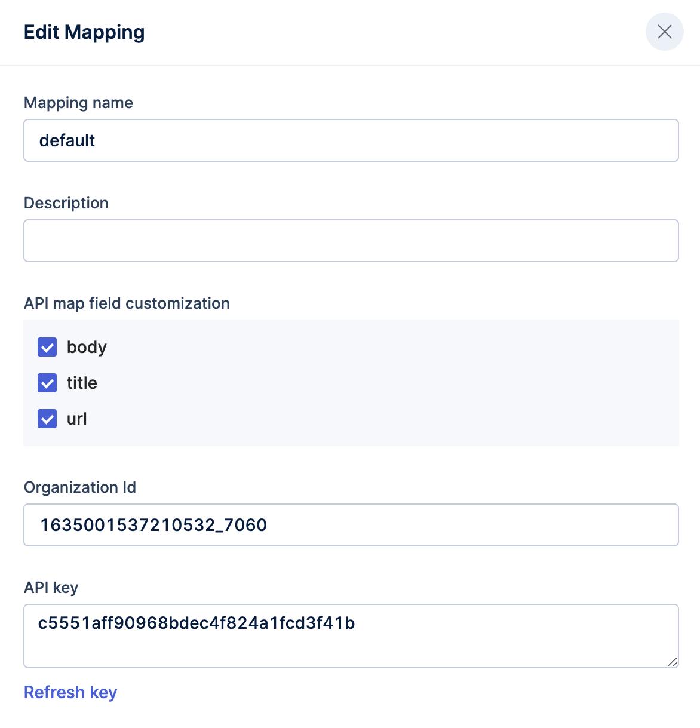Click the Mapping name label

tap(78, 103)
